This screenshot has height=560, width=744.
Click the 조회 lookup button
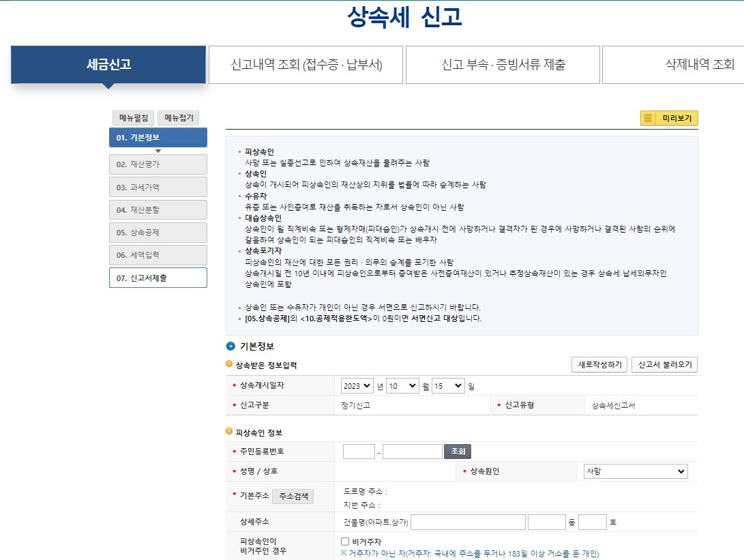tap(457, 451)
